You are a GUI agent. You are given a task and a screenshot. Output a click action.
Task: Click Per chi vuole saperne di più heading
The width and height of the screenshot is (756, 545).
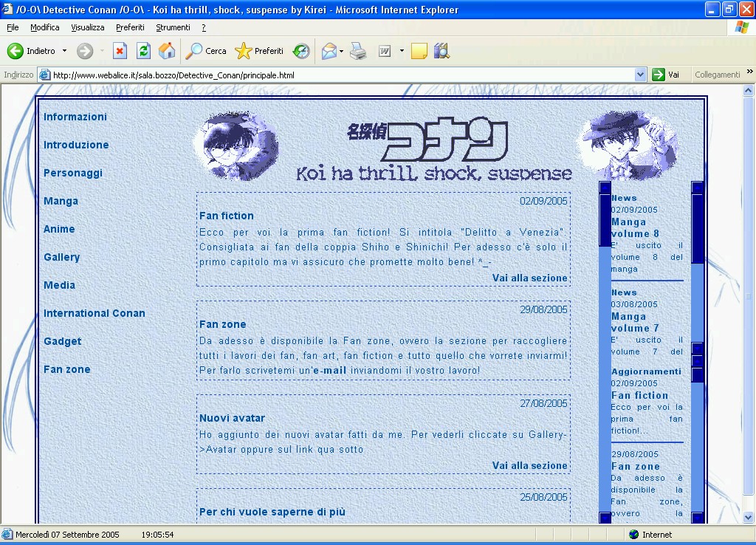(272, 512)
